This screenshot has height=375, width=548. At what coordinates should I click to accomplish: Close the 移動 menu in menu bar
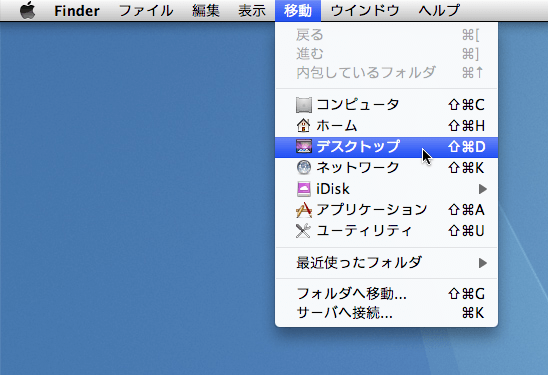point(298,11)
